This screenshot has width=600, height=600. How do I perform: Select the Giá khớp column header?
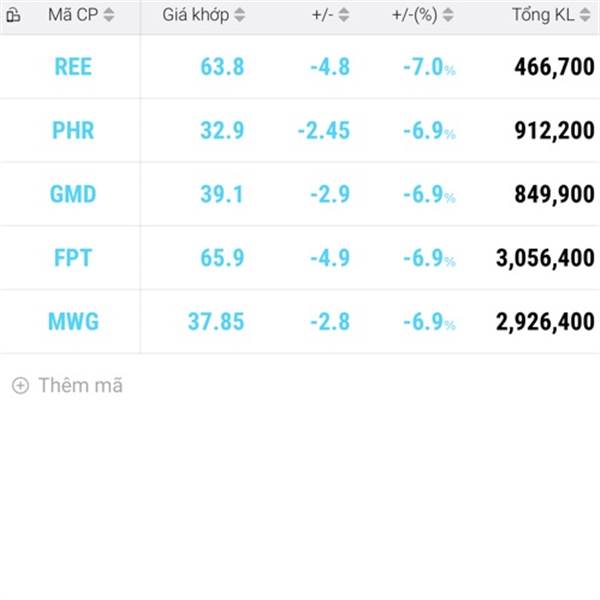(x=196, y=15)
